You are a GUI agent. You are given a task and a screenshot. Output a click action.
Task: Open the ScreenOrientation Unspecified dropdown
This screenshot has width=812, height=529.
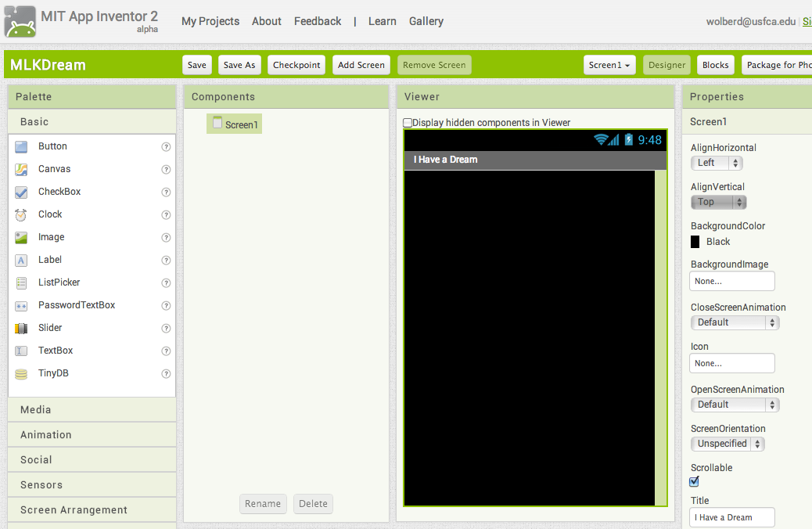tap(728, 444)
